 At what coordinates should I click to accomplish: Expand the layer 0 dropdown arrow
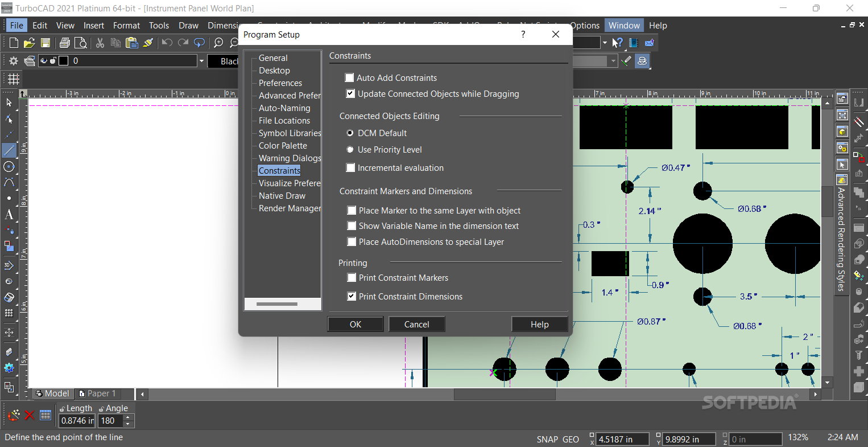pyautogui.click(x=201, y=61)
